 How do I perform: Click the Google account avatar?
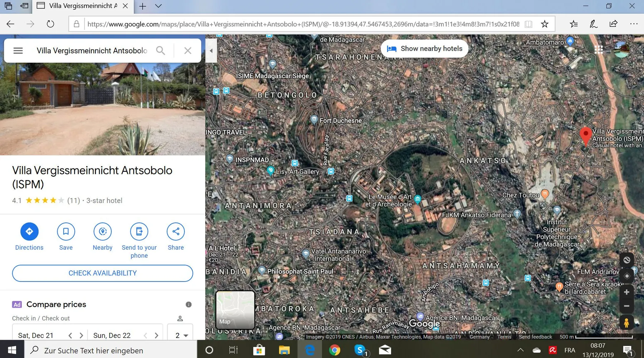(x=621, y=49)
